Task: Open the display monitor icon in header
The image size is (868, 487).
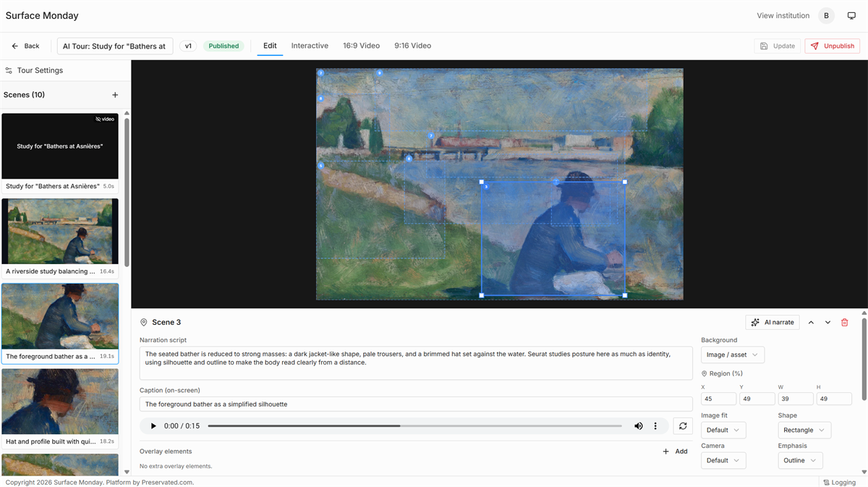Action: pos(851,15)
